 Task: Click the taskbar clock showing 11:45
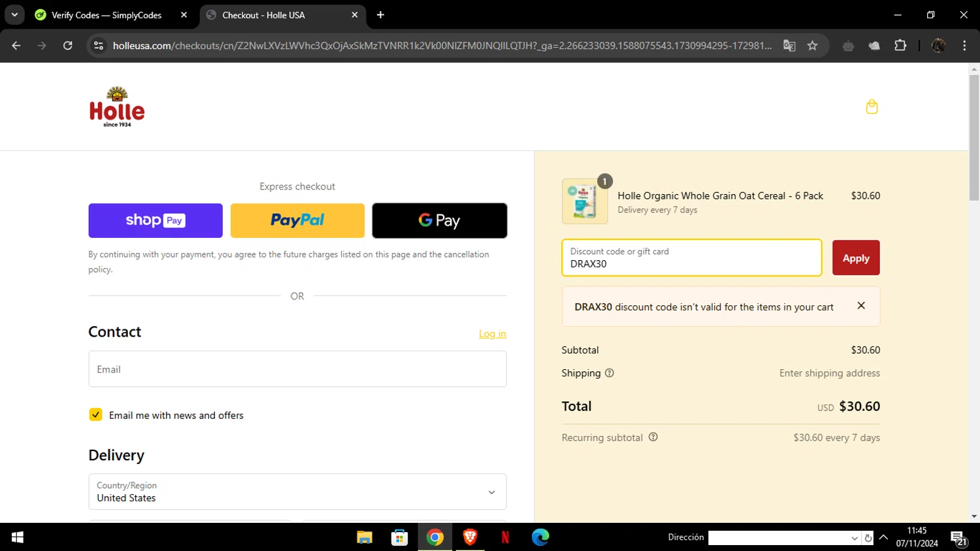(917, 531)
